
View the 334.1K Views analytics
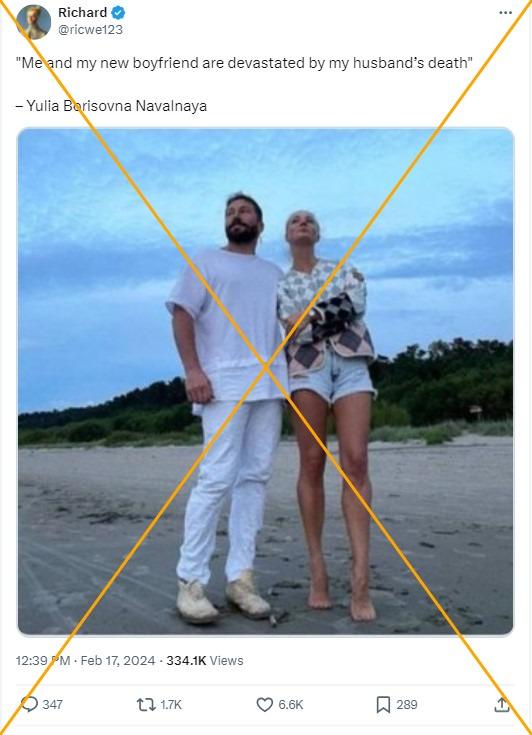point(205,660)
